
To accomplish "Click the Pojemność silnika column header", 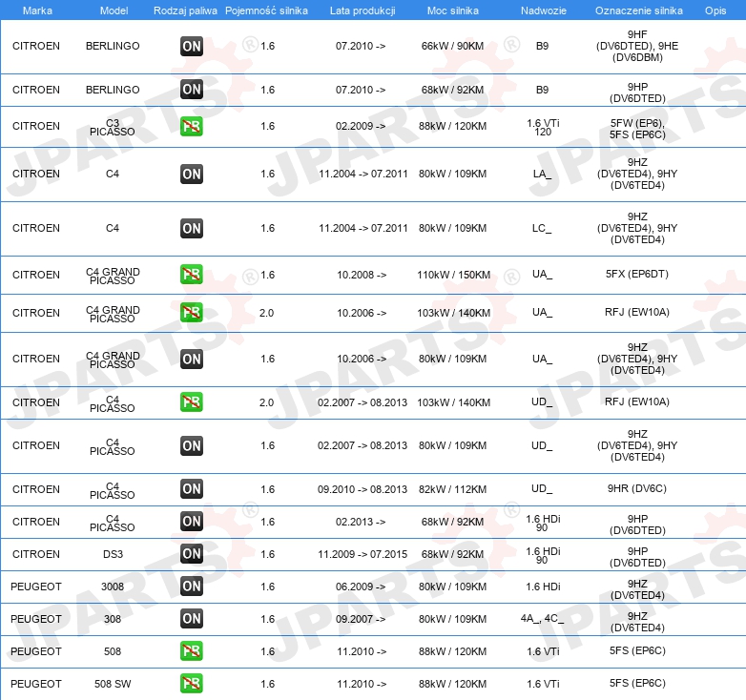I will click(x=266, y=10).
